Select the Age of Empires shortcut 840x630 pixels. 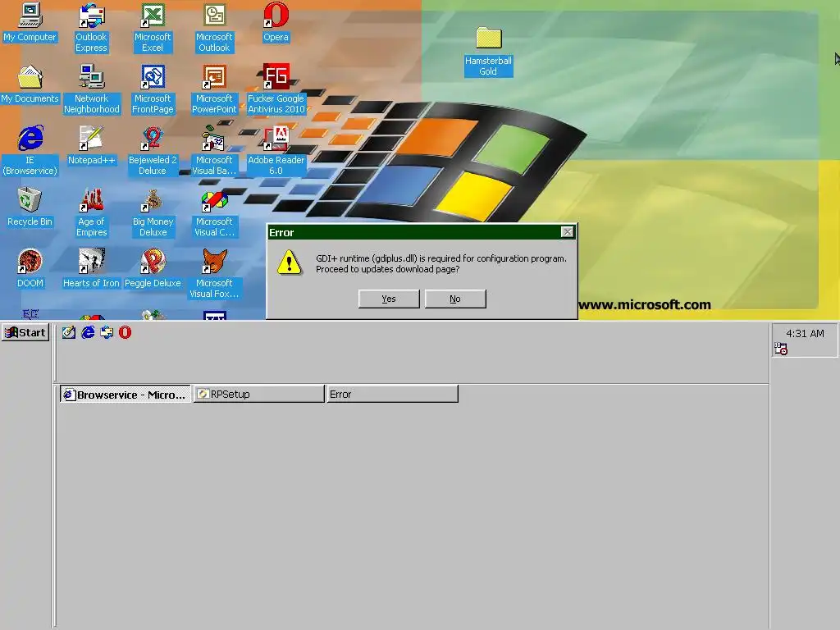pyautogui.click(x=91, y=212)
